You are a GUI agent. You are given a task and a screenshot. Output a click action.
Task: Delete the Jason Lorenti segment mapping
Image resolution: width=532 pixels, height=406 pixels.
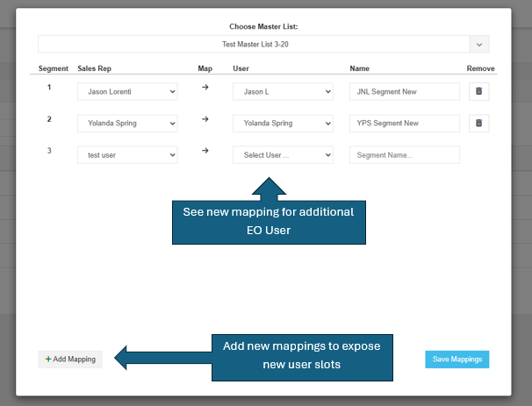pyautogui.click(x=478, y=91)
